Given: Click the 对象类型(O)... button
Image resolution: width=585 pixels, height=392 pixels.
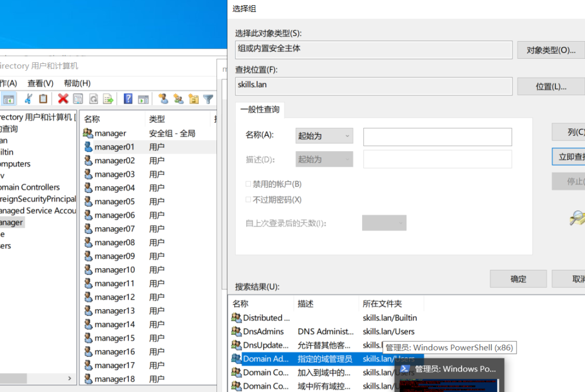Looking at the screenshot, I should pyautogui.click(x=551, y=50).
